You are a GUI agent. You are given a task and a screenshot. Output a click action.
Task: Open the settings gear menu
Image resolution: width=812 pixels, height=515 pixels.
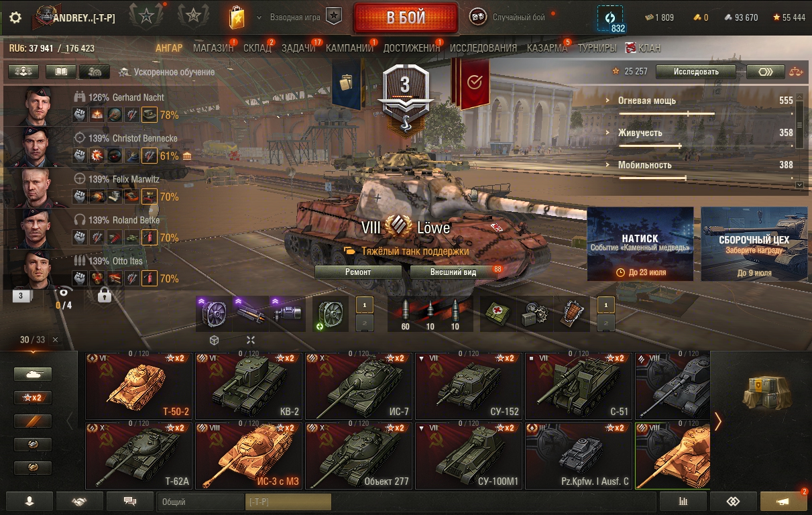(15, 18)
